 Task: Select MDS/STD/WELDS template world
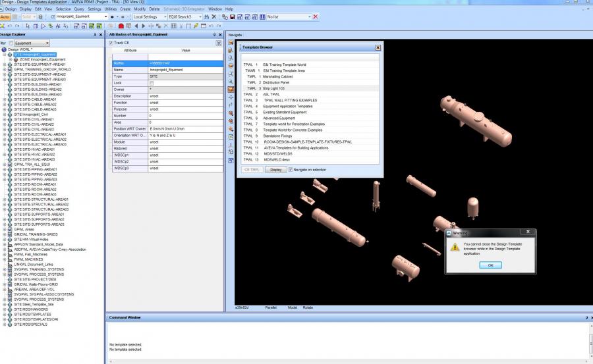pos(310,154)
